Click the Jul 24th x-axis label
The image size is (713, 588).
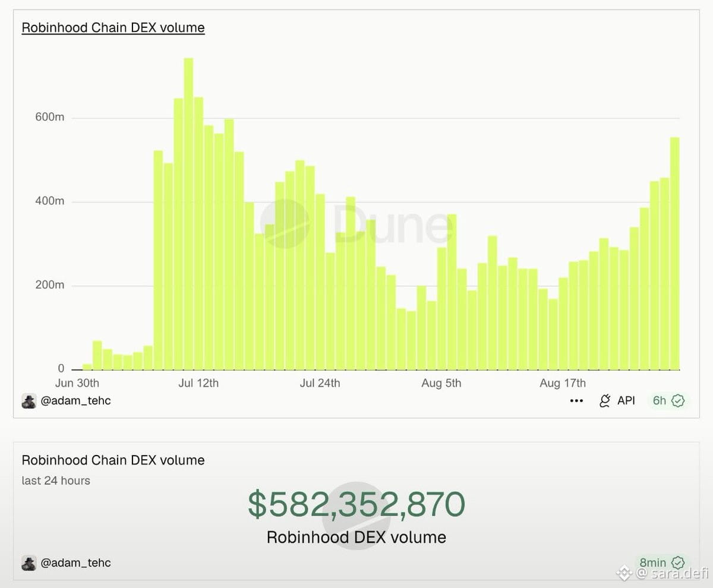(x=320, y=383)
